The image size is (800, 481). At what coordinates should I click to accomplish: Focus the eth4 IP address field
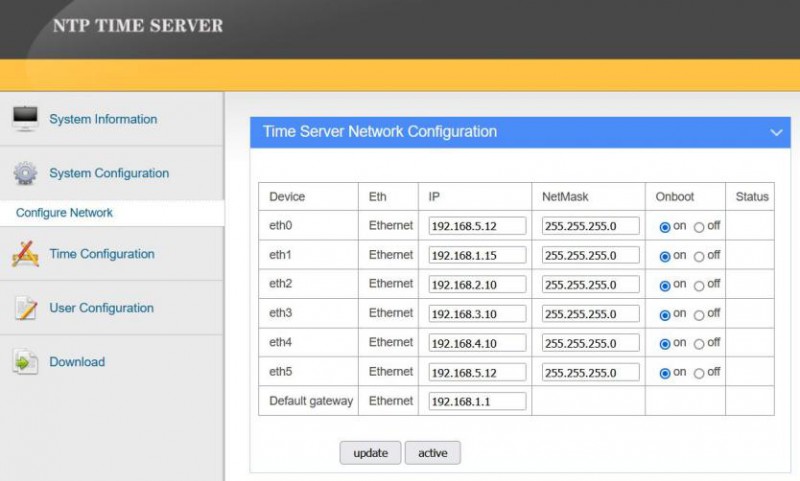pos(477,343)
